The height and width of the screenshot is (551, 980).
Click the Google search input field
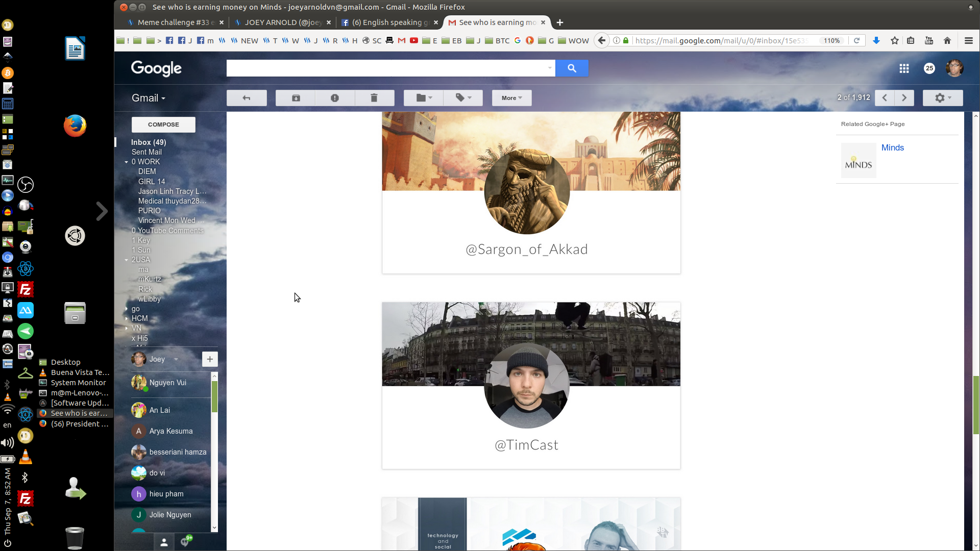[388, 68]
